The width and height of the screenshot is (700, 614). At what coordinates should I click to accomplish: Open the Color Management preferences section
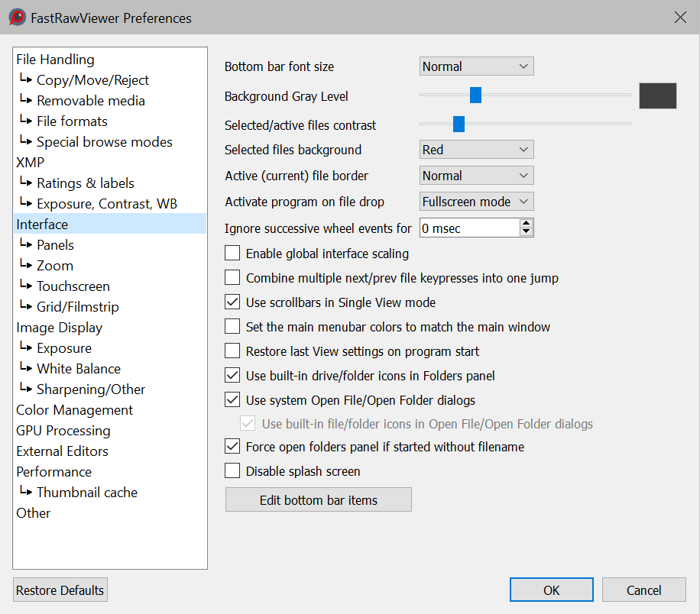click(75, 410)
